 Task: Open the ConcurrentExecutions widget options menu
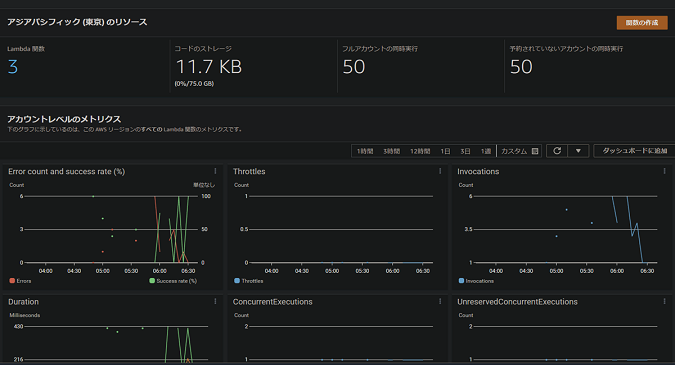click(440, 302)
